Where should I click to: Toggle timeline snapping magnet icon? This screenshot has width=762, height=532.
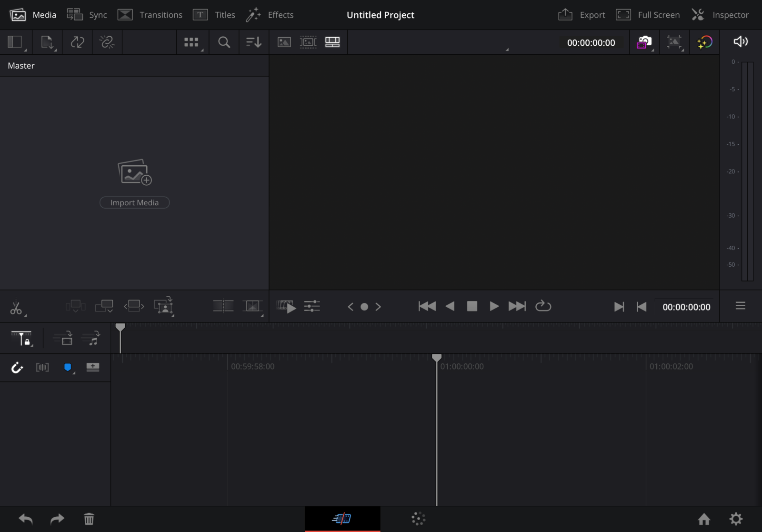[x=17, y=367]
